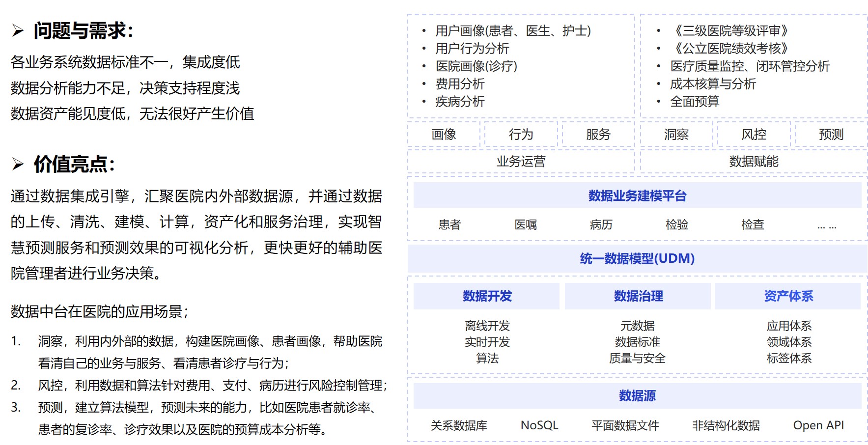Click the Open API label

[x=818, y=425]
